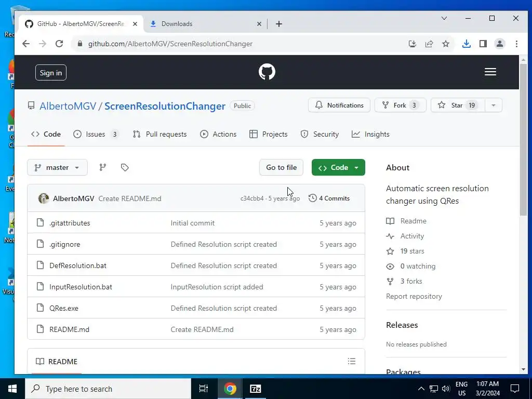532x399 pixels.
Task: Open the GitHub hamburger menu
Action: (490, 72)
